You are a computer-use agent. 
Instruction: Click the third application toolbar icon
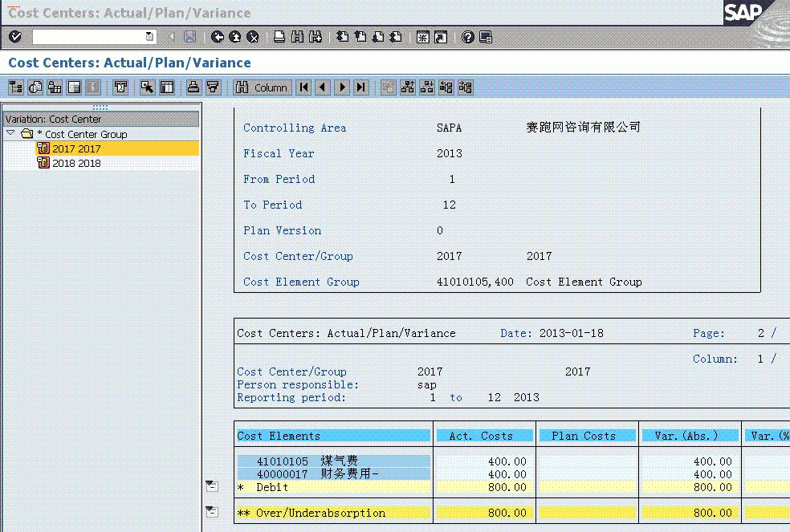pos(55,87)
